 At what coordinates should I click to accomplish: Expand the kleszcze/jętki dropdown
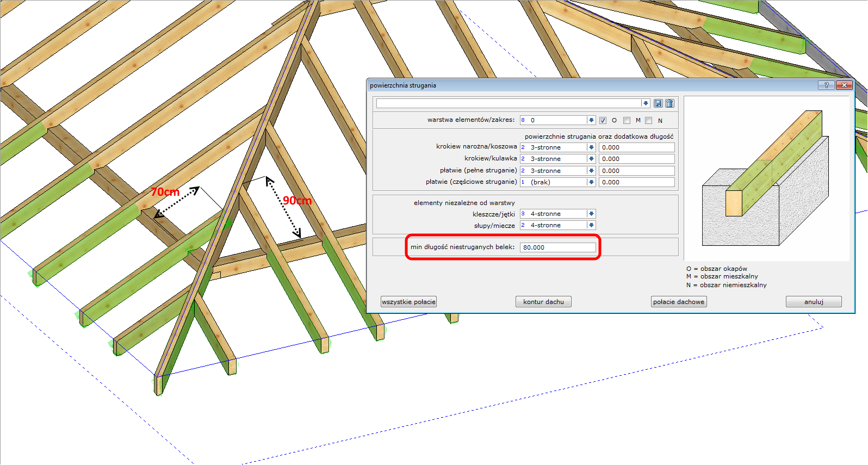(x=591, y=214)
